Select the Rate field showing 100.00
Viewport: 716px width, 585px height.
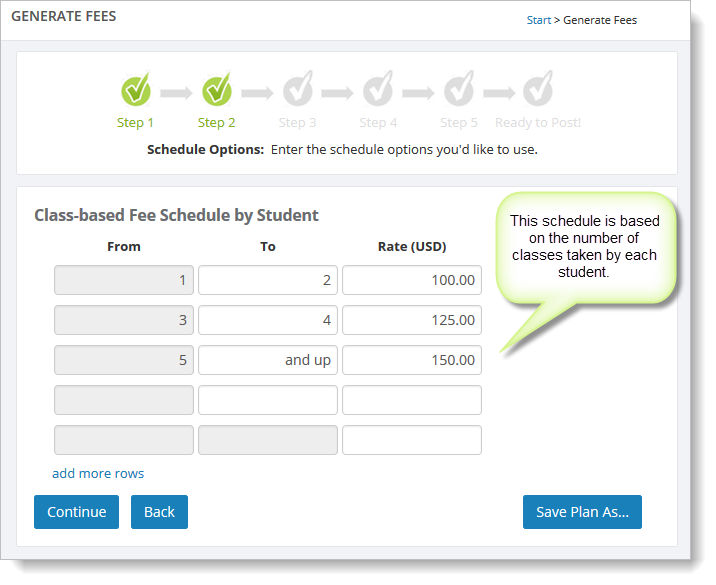click(412, 280)
